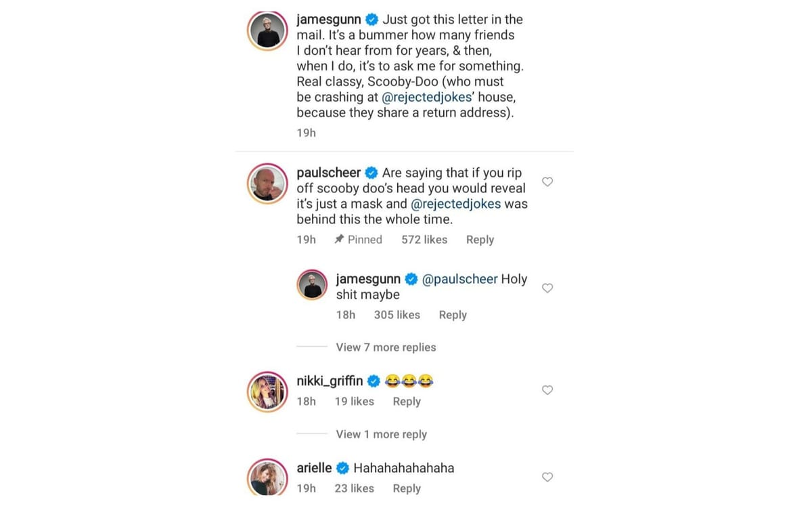The height and width of the screenshot is (508, 812).
Task: Click the 572 likes count on paulscheer's comment
Action: coord(424,239)
